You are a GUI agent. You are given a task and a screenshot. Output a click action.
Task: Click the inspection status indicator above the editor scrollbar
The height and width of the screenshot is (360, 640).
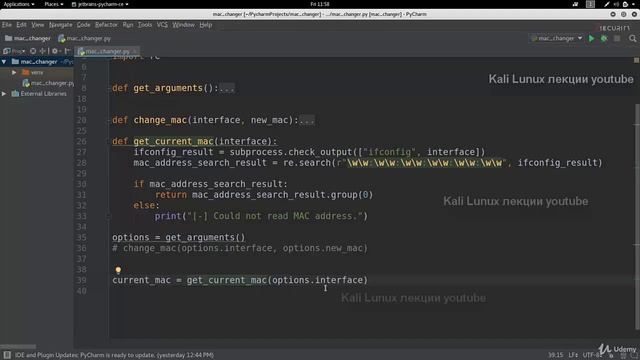tap(636, 60)
